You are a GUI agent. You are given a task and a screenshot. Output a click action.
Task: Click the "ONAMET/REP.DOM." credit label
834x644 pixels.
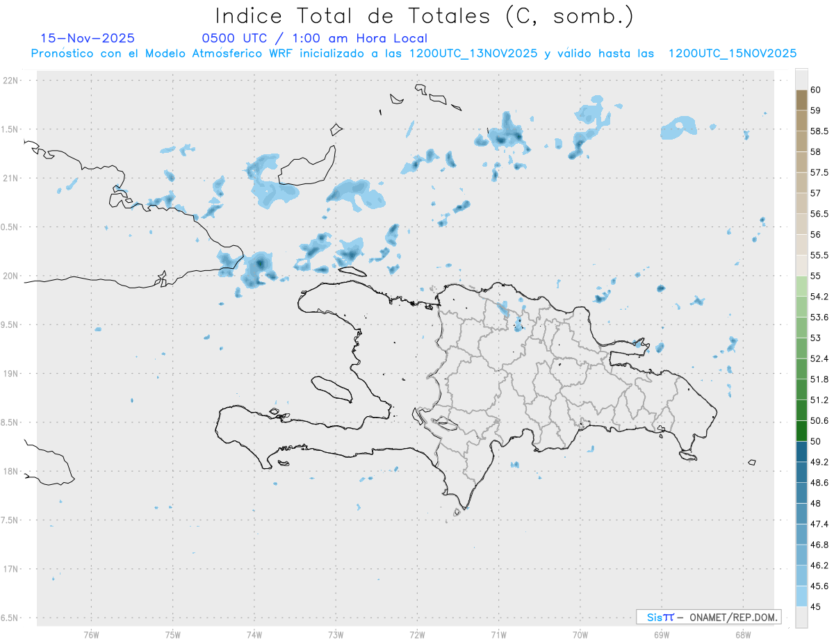click(x=733, y=617)
